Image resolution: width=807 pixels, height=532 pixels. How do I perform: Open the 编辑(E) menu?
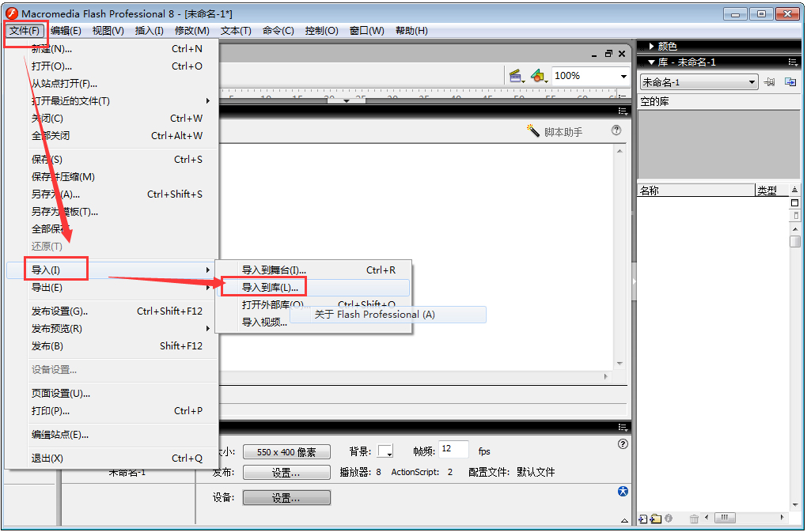point(66,30)
